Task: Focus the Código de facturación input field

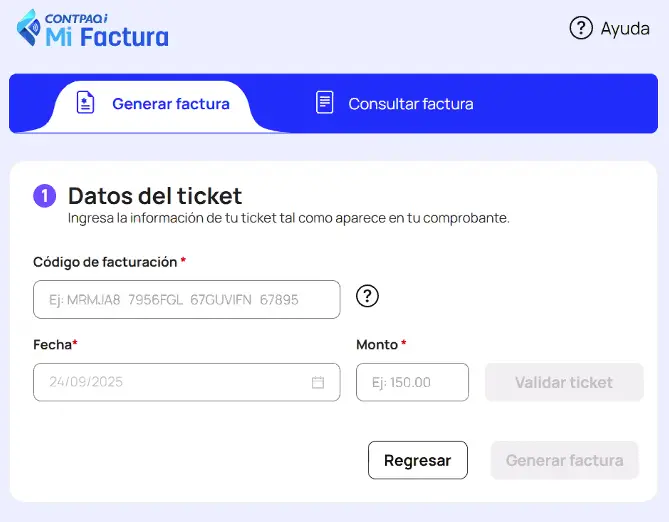Action: (186, 299)
